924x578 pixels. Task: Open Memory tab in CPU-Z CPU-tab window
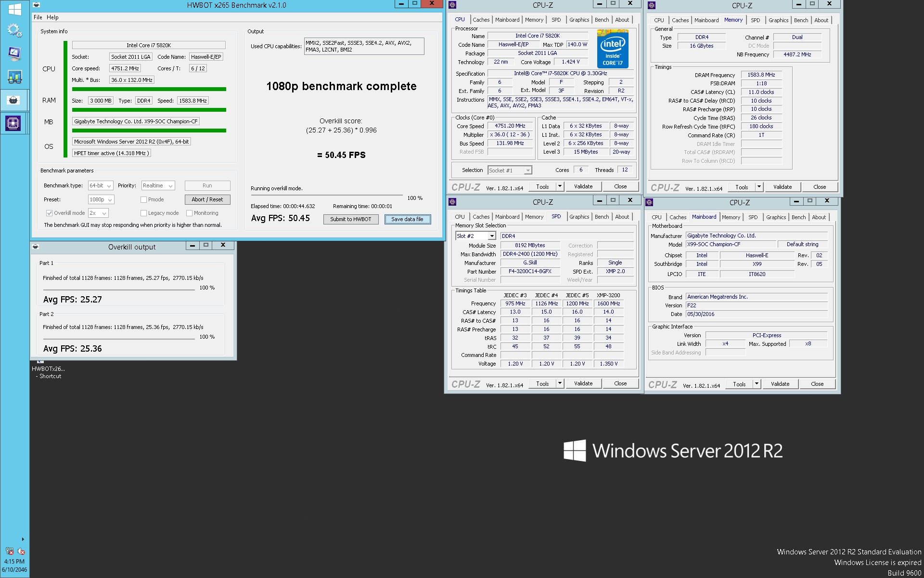point(534,20)
